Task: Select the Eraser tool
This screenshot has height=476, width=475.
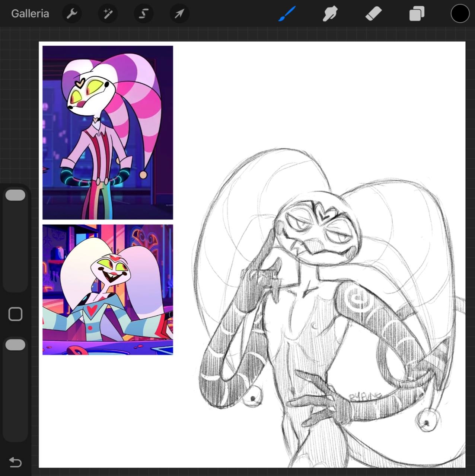Action: click(x=373, y=14)
